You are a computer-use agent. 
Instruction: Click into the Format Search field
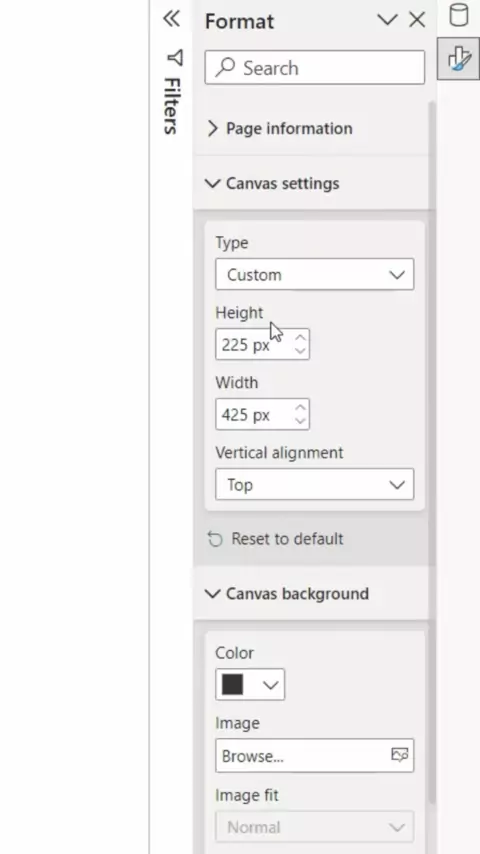(314, 68)
